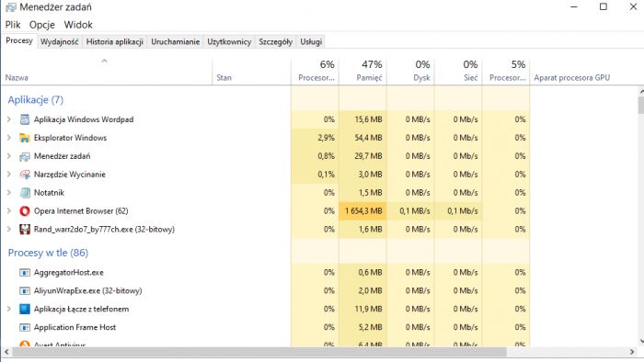The image size is (644, 362).
Task: Open the Widok menu
Action: click(78, 25)
